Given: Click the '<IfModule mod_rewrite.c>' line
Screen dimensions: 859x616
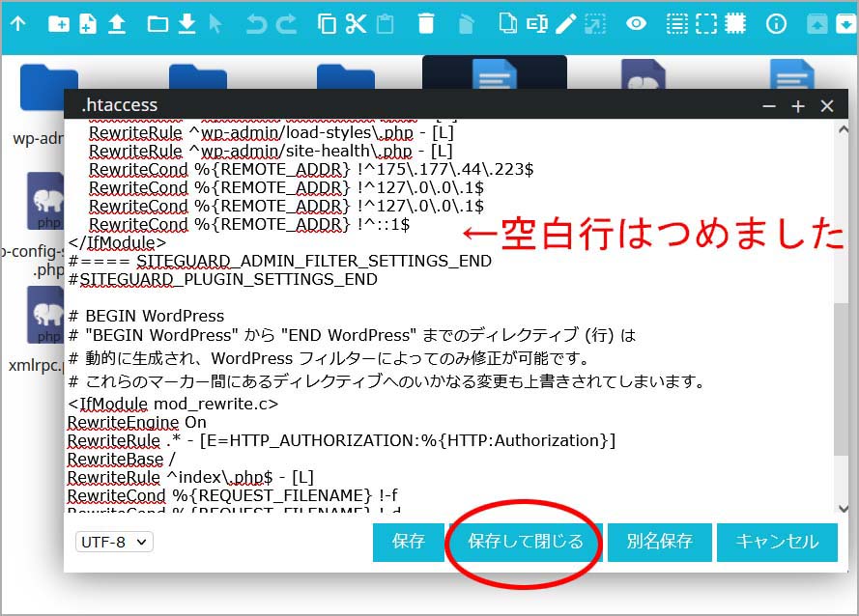Looking at the screenshot, I should (173, 405).
